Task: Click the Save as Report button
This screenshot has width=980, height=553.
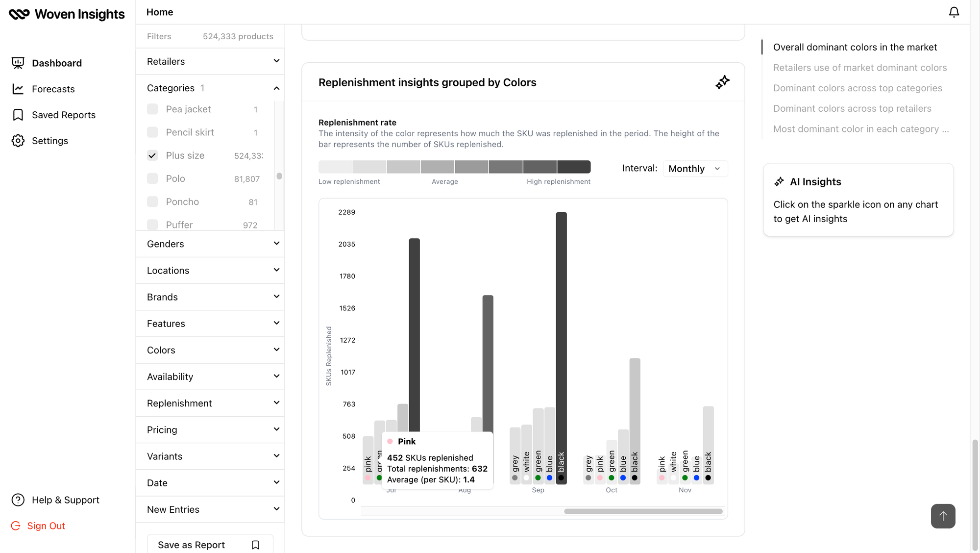Action: (x=191, y=544)
